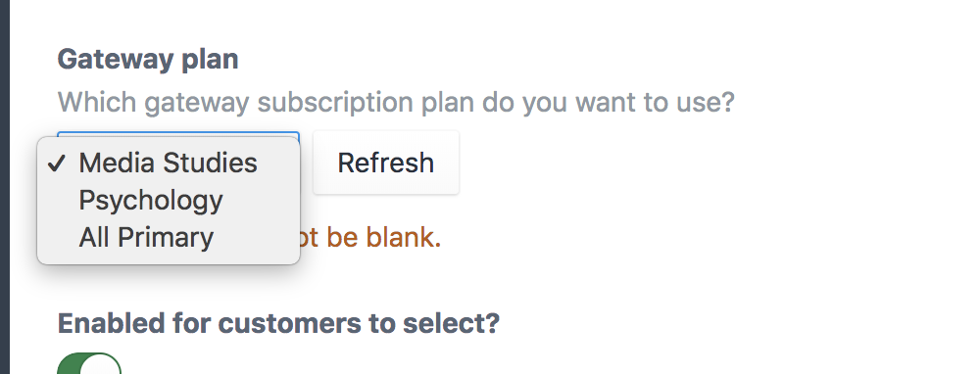The image size is (980, 374).
Task: Click the empty space below All Primary in the popup
Action: tap(169, 259)
